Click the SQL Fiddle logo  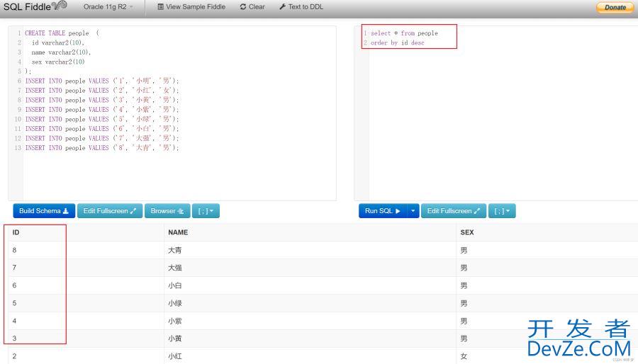tap(35, 6)
